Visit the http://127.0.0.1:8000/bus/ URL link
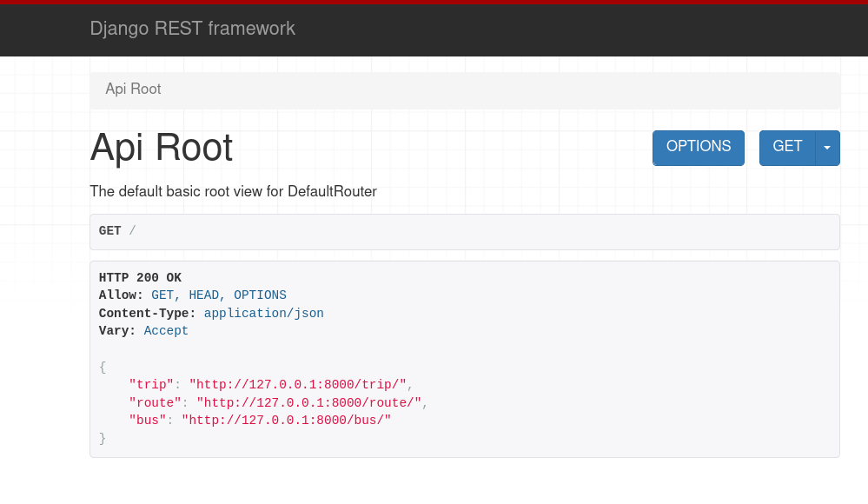868x504 pixels. [286, 421]
